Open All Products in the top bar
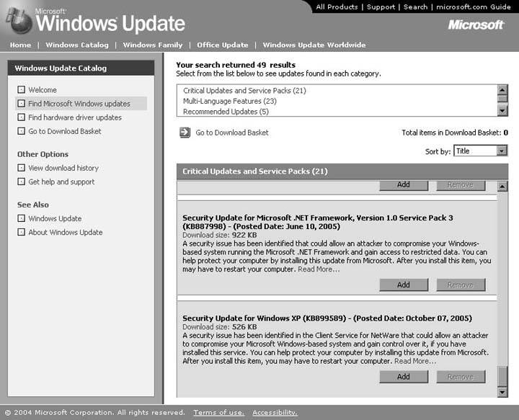 (337, 7)
